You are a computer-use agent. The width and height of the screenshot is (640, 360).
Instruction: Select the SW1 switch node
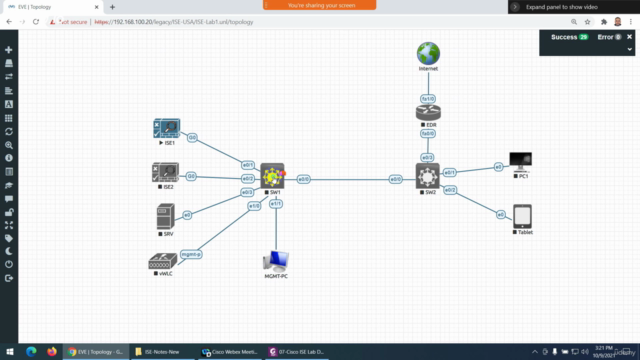pos(272,176)
